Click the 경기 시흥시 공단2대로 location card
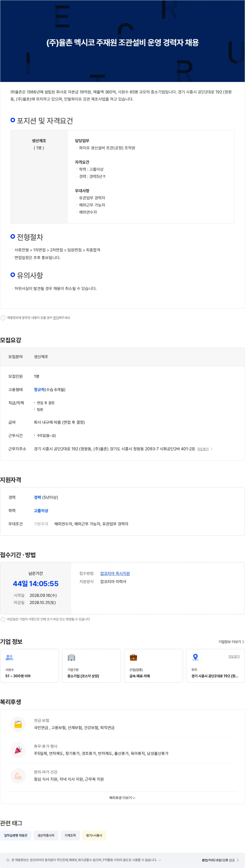The image size is (245, 868). (x=215, y=666)
